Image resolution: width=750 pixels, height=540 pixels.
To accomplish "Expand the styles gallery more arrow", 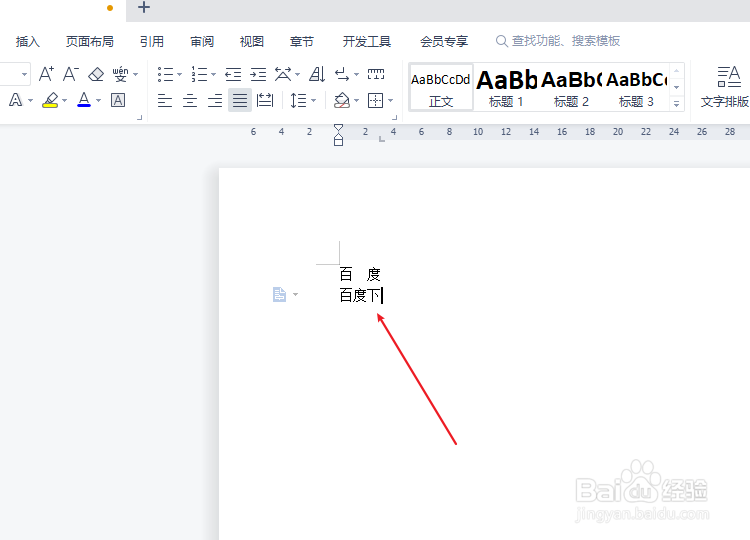I will 676,103.
